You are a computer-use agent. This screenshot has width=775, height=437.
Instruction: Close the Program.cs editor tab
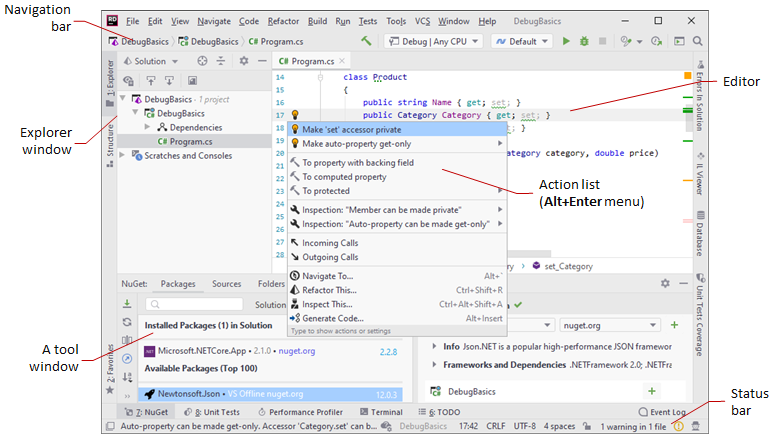[x=342, y=61]
